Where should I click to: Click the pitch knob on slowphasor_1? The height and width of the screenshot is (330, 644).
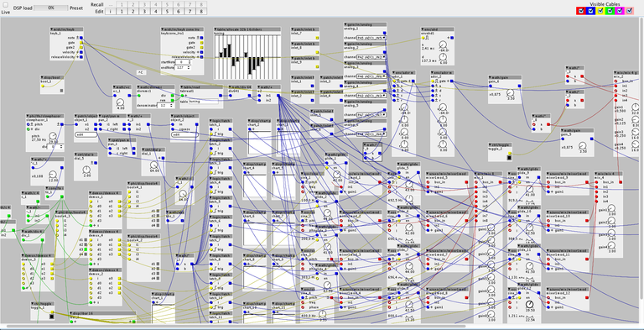pyautogui.click(x=54, y=136)
